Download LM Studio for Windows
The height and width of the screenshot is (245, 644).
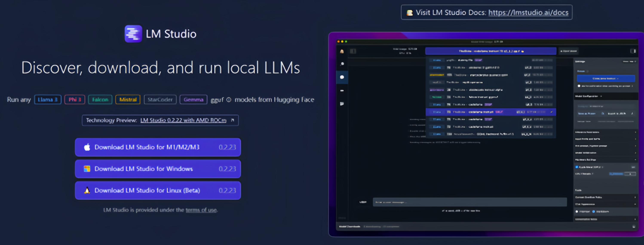(158, 169)
